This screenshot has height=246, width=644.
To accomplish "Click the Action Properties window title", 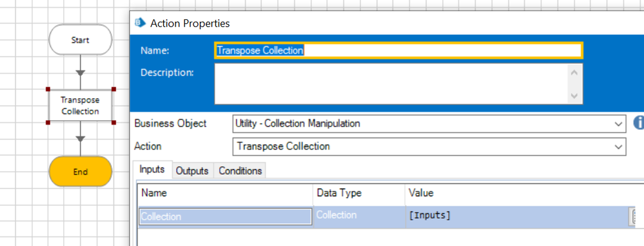I will coord(190,23).
